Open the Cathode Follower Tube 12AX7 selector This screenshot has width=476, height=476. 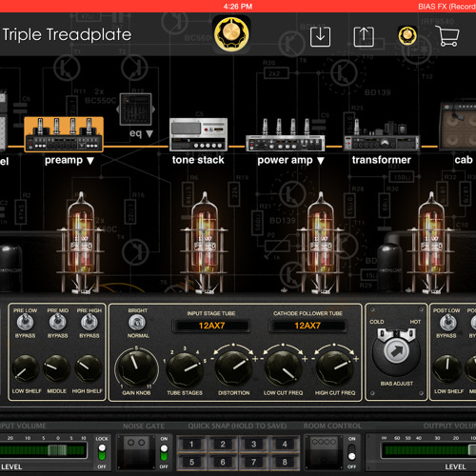click(x=307, y=326)
